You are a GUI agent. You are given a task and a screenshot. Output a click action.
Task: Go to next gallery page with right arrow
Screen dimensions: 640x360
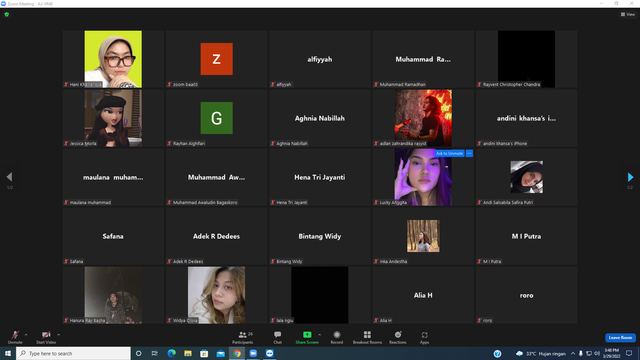(630, 177)
